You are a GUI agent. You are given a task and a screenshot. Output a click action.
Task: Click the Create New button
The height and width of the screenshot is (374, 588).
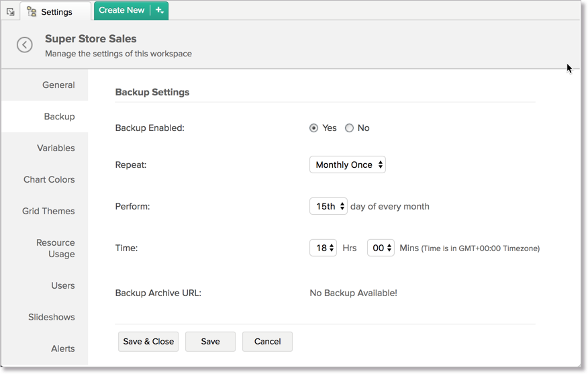coord(121,10)
